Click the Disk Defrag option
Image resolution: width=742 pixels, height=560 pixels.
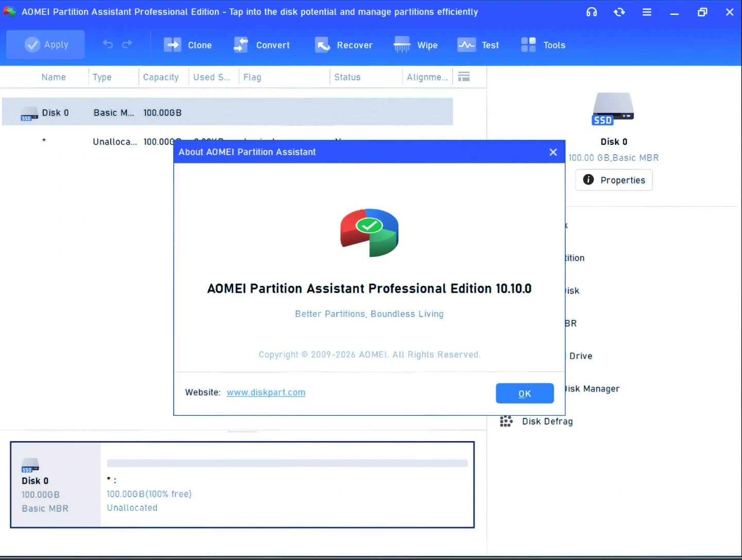[x=547, y=421]
